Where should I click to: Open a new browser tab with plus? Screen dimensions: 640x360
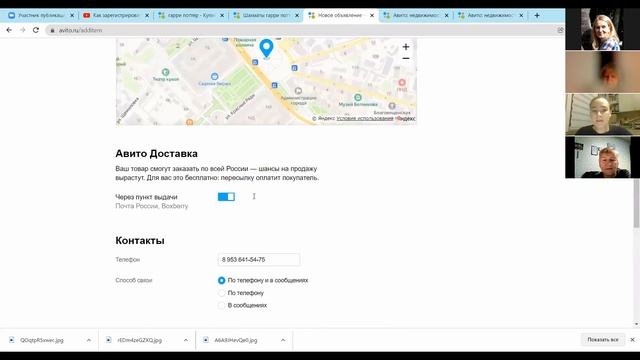(537, 15)
